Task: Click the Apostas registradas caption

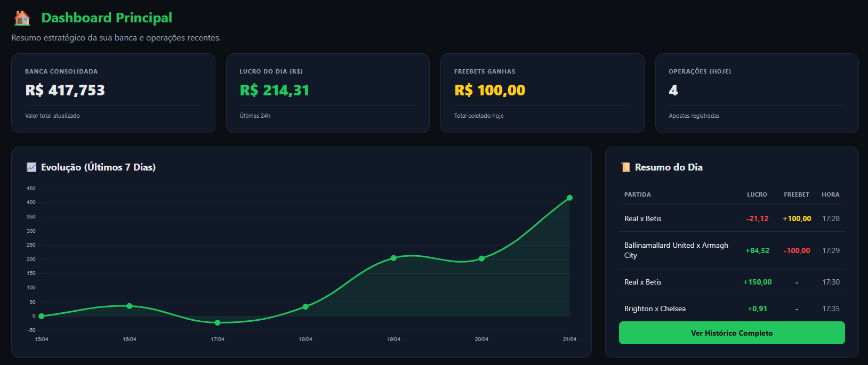Action: click(694, 116)
